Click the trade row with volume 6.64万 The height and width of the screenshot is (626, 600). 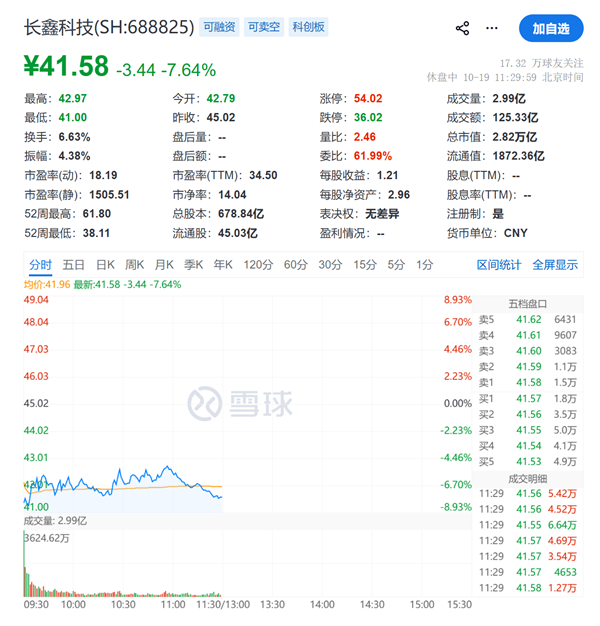click(x=527, y=525)
